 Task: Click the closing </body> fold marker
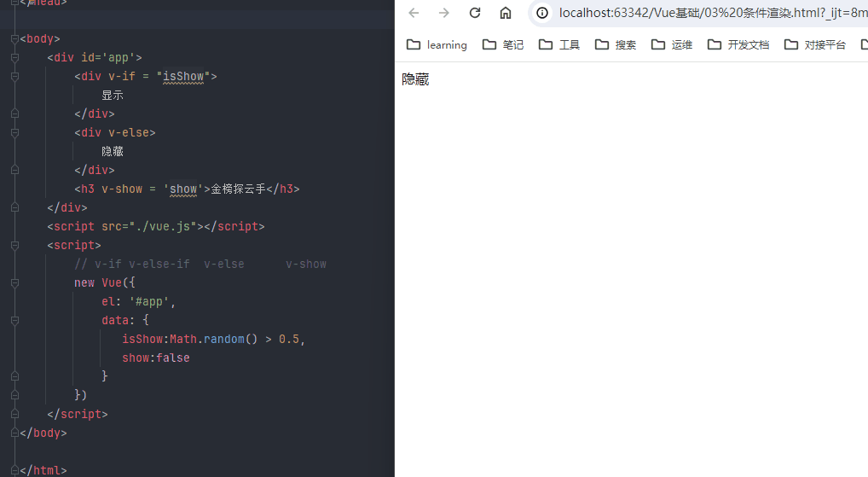15,433
